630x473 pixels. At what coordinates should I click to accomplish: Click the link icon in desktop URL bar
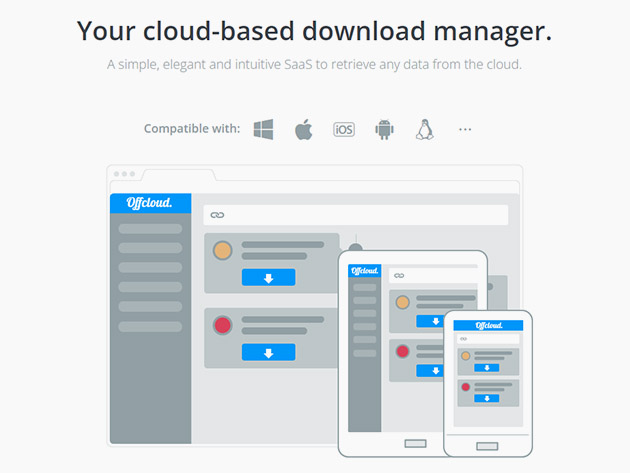[x=217, y=215]
